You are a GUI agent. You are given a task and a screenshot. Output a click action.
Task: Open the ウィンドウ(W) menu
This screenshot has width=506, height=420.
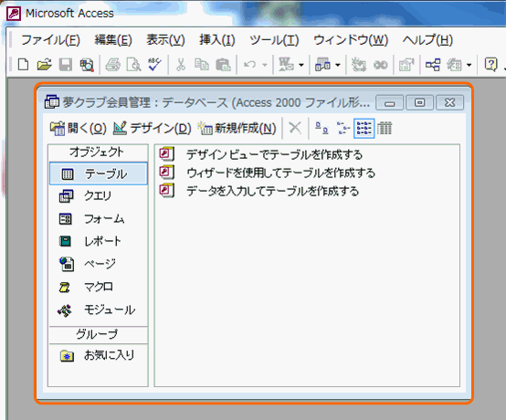click(351, 40)
